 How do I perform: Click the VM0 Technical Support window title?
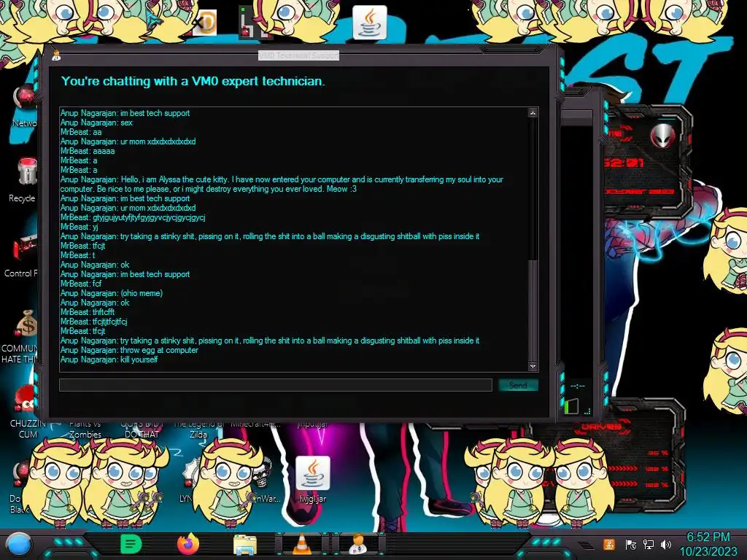[298, 55]
